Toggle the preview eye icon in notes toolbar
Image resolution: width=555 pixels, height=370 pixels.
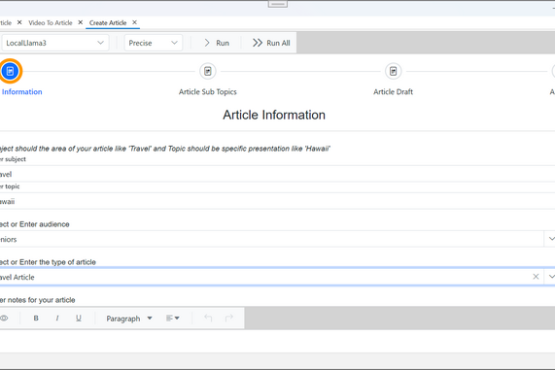pos(4,318)
